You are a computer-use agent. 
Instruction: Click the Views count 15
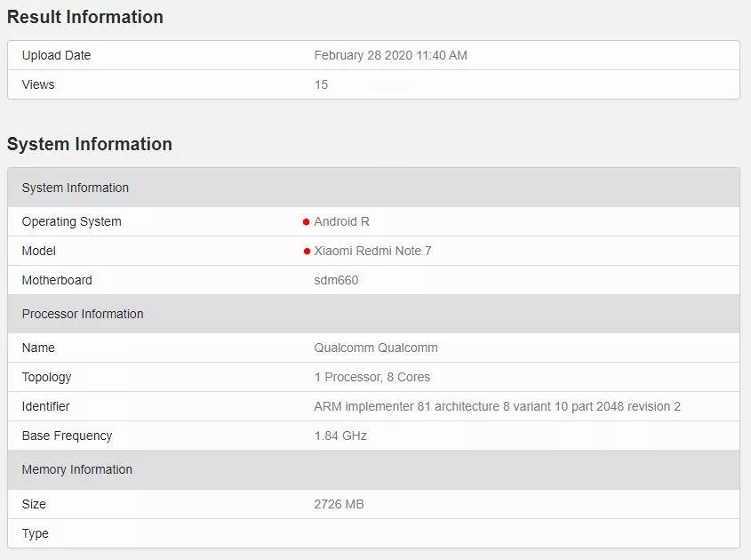(321, 84)
